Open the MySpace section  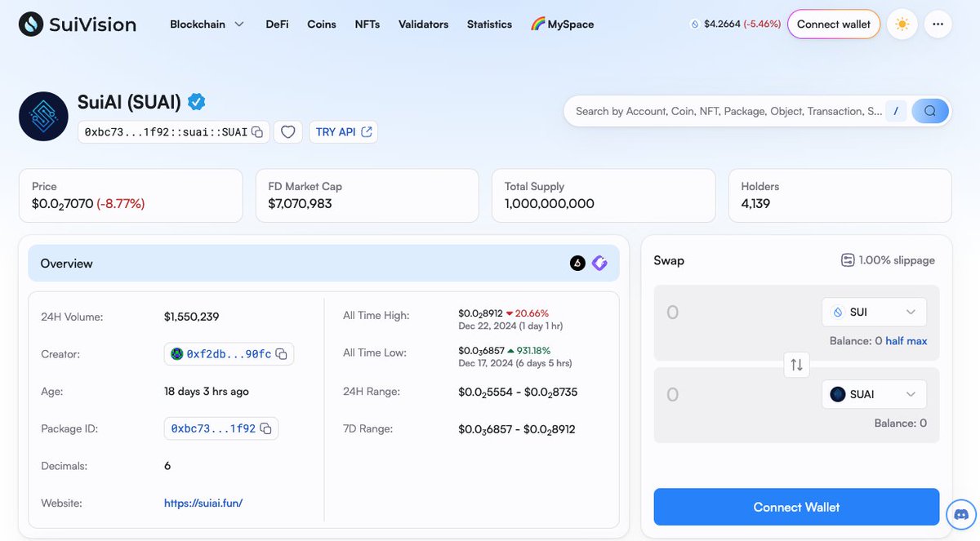click(x=563, y=24)
